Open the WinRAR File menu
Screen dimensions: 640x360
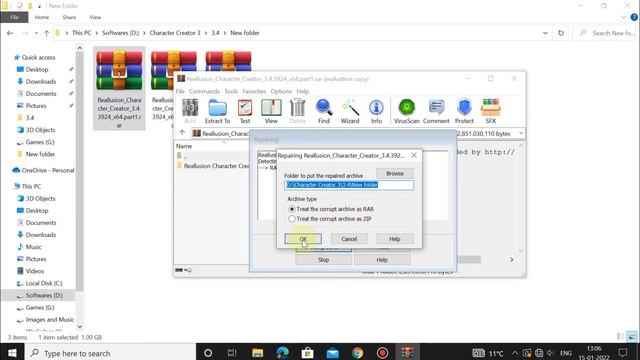pos(180,91)
